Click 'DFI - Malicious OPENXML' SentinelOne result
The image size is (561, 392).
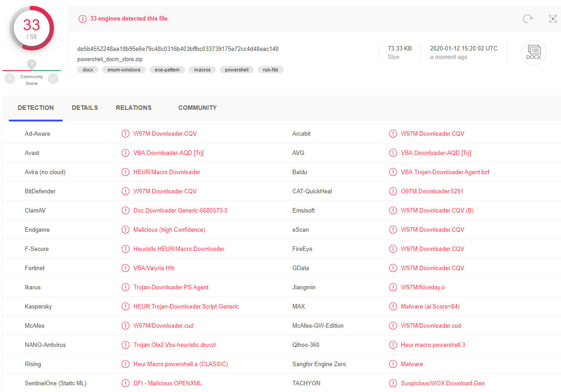pos(168,383)
